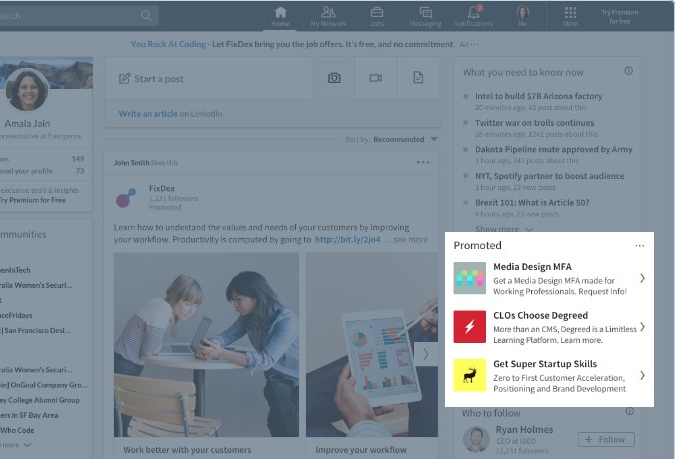Click the 73 profile views count

point(80,171)
